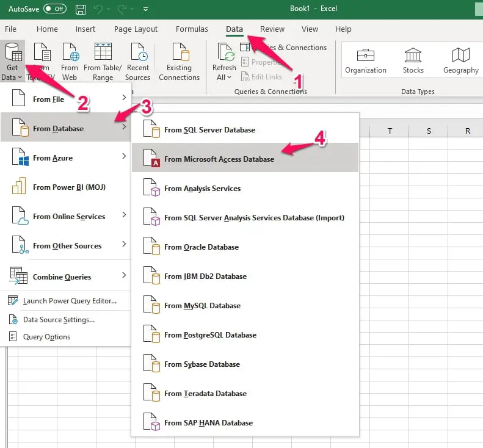483x448 pixels.
Task: Open the Help tab
Action: point(343,29)
